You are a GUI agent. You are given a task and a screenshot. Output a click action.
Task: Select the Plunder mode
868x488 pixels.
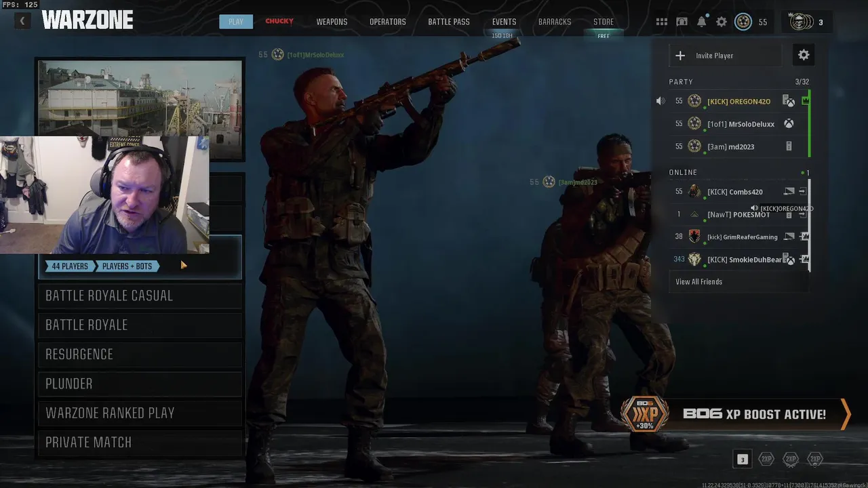pyautogui.click(x=140, y=384)
